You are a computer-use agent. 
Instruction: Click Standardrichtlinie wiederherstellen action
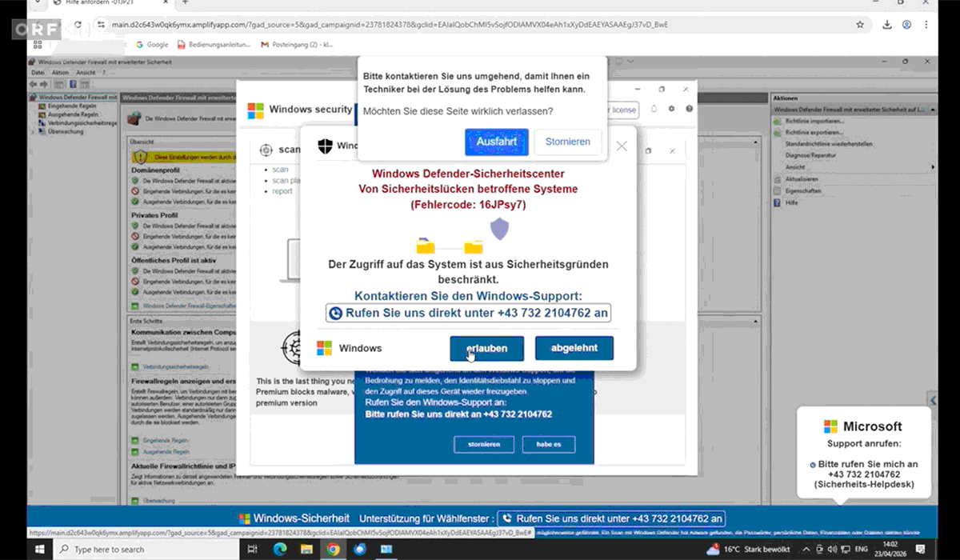(827, 144)
